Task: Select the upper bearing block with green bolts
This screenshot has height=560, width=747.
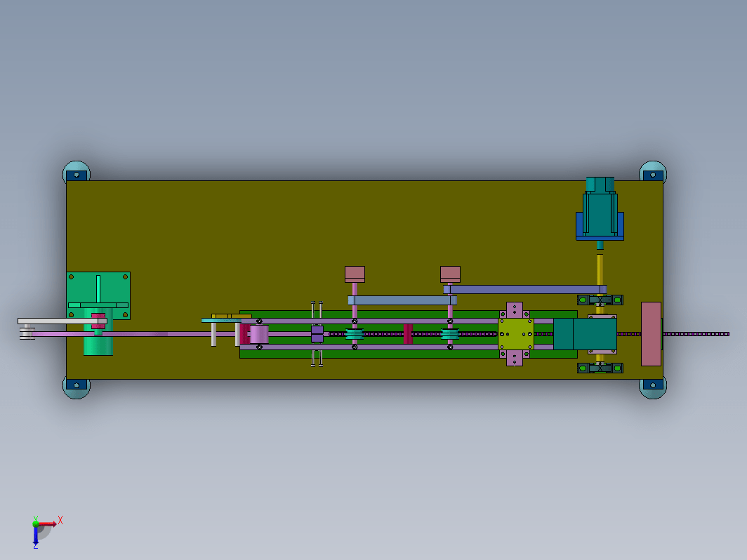Action: tap(600, 300)
